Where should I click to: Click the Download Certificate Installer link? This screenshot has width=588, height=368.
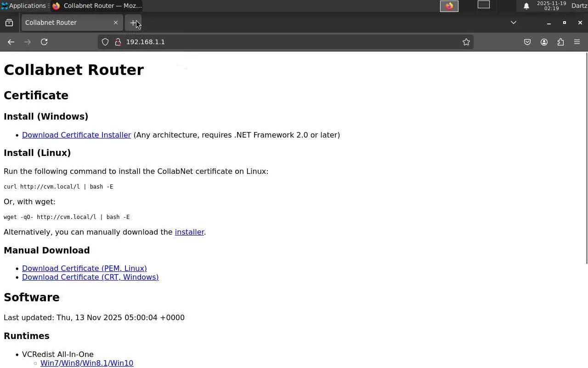tap(77, 135)
